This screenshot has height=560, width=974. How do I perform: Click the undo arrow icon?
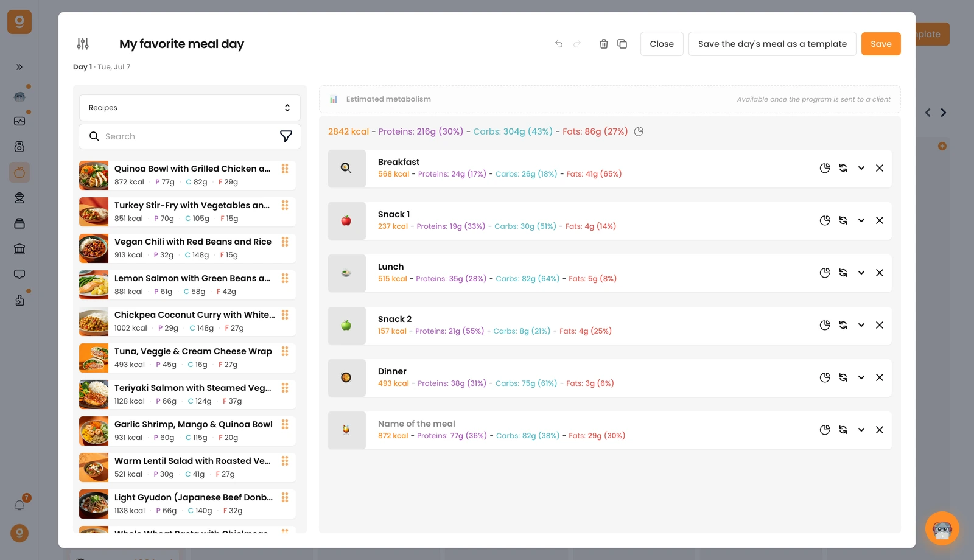coord(559,44)
